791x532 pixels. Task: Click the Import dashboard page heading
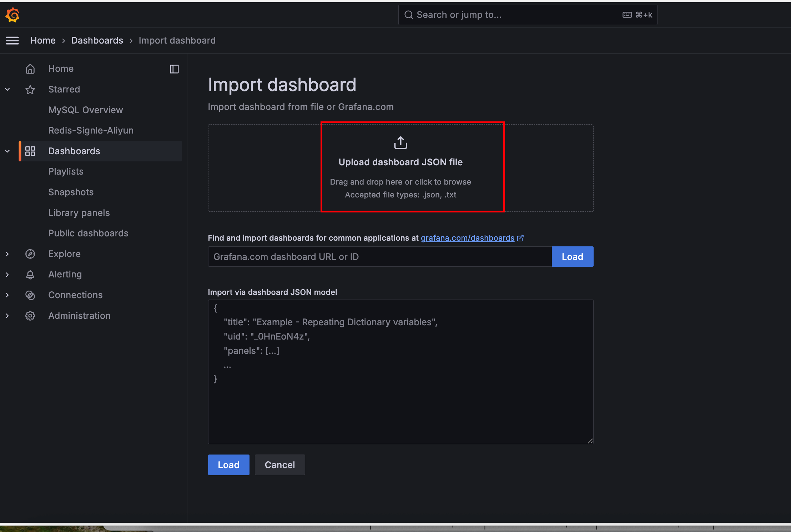click(x=282, y=85)
